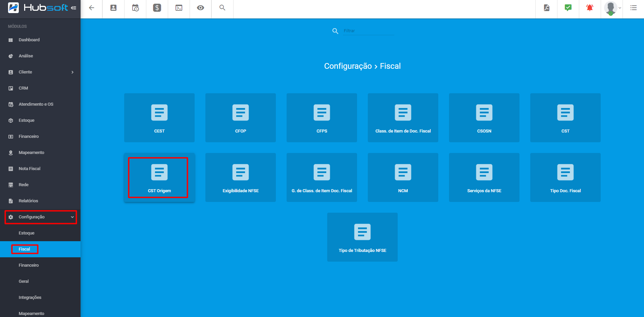Open the Exigibilidade NFSE card
The width and height of the screenshot is (644, 317).
tap(241, 177)
